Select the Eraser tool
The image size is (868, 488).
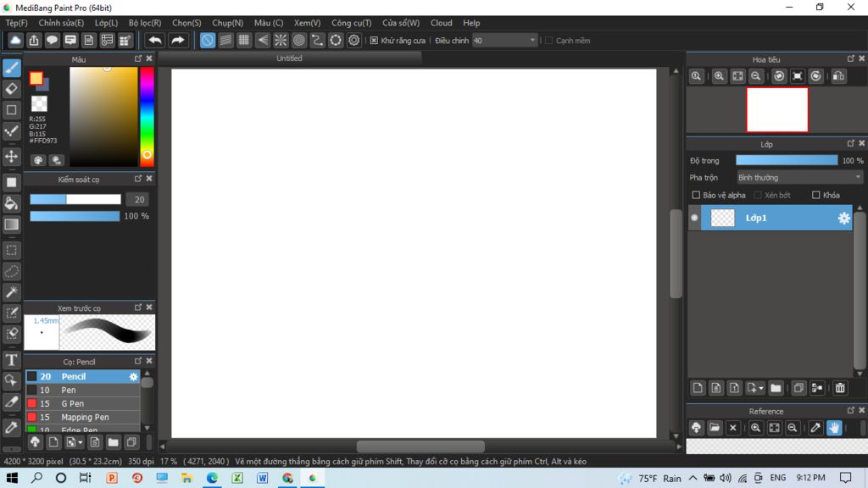pos(12,88)
